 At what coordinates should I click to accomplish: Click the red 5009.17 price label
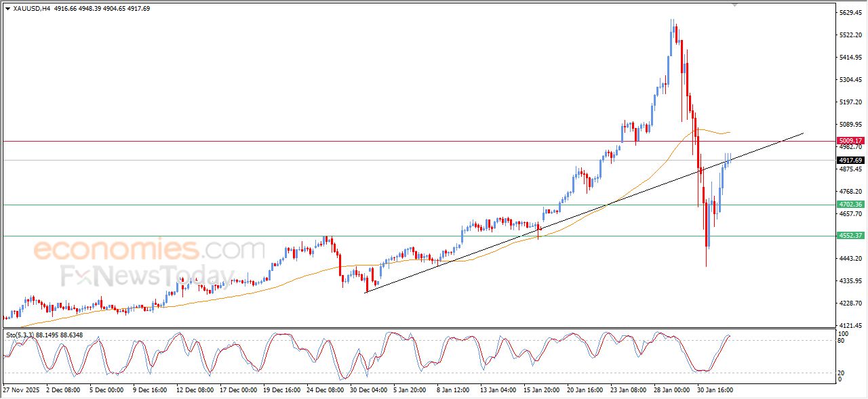[x=850, y=141]
